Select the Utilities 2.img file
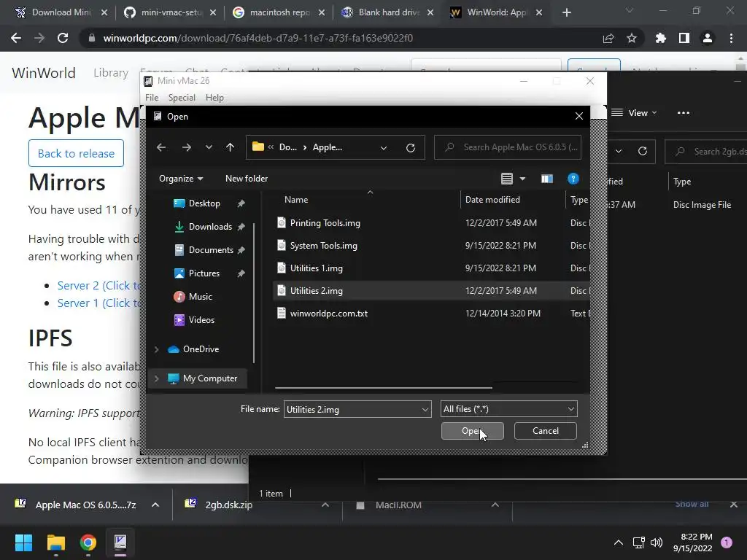Image resolution: width=747 pixels, height=560 pixels. (317, 290)
